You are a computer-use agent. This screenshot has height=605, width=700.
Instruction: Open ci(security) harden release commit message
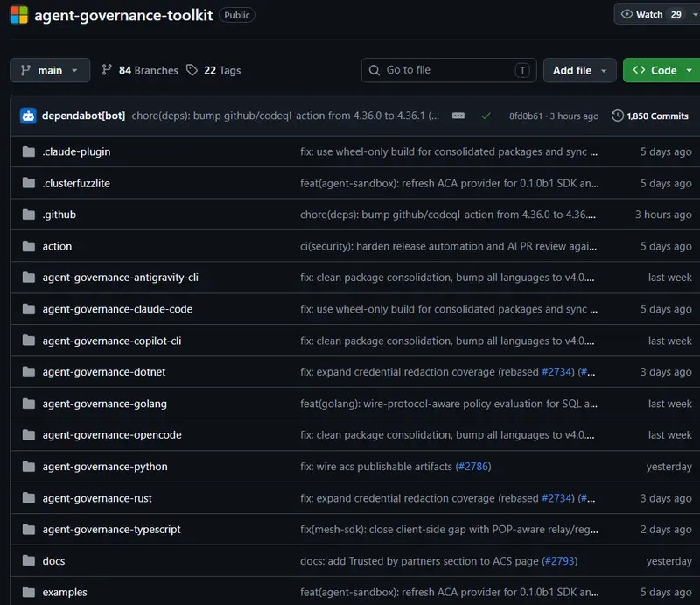pyautogui.click(x=448, y=246)
